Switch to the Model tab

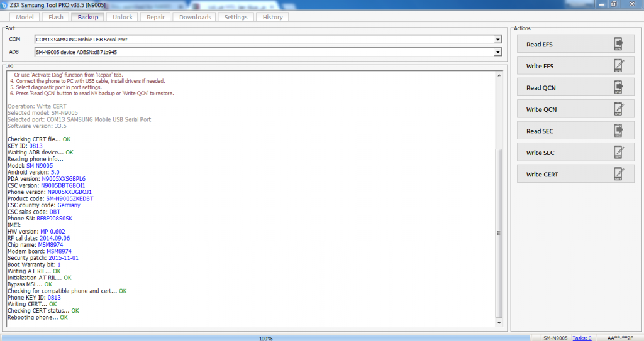[x=25, y=17]
